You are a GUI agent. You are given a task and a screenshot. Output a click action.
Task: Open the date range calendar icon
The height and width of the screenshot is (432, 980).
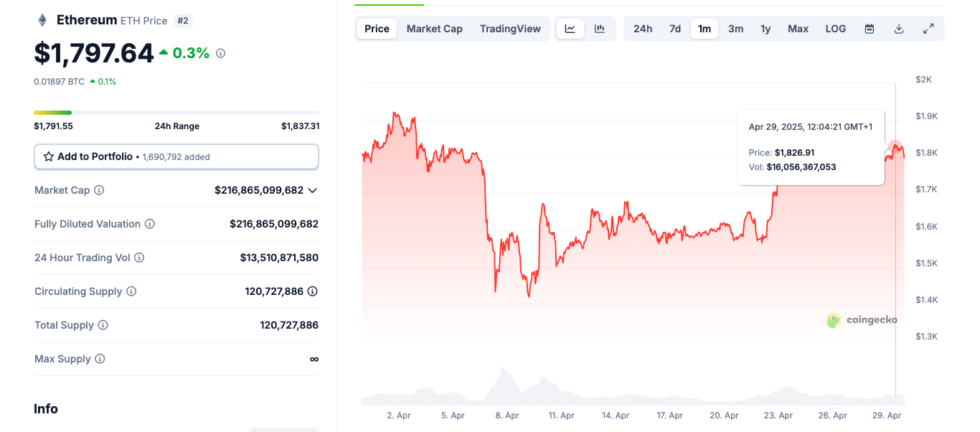tap(869, 28)
